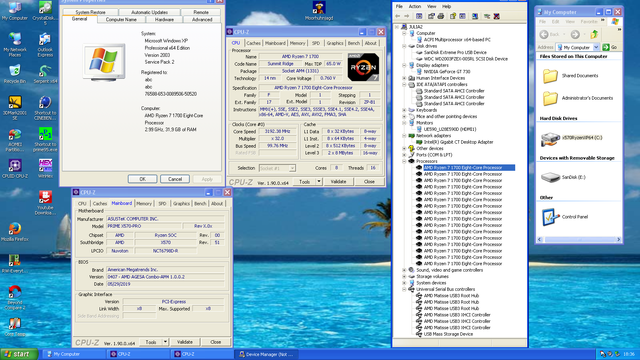640x360 pixels.
Task: Select the UE590 monitor entry in Device Manager
Action: tap(450, 129)
